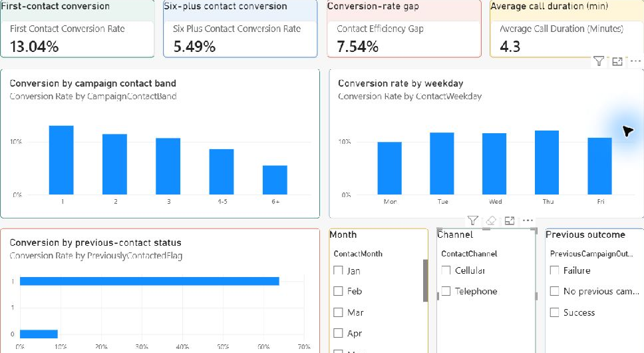Select the contact band 2 bar
The image size is (644, 353).
[x=114, y=164]
